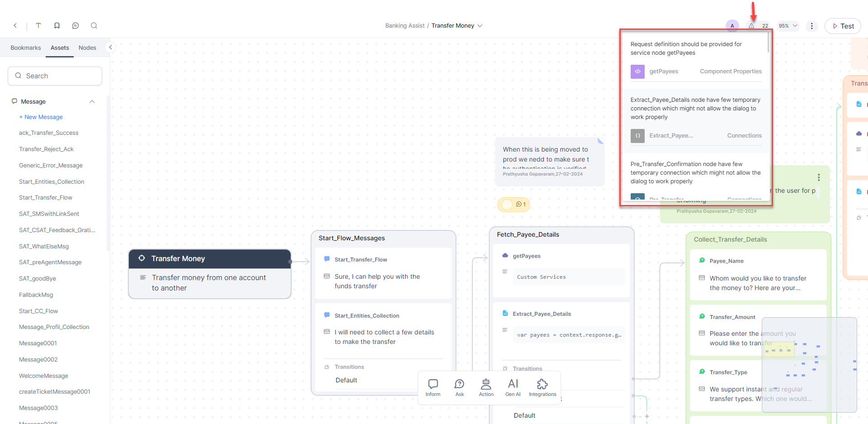Click the search magnifier icon in toolbar
868x424 pixels.
click(x=94, y=26)
